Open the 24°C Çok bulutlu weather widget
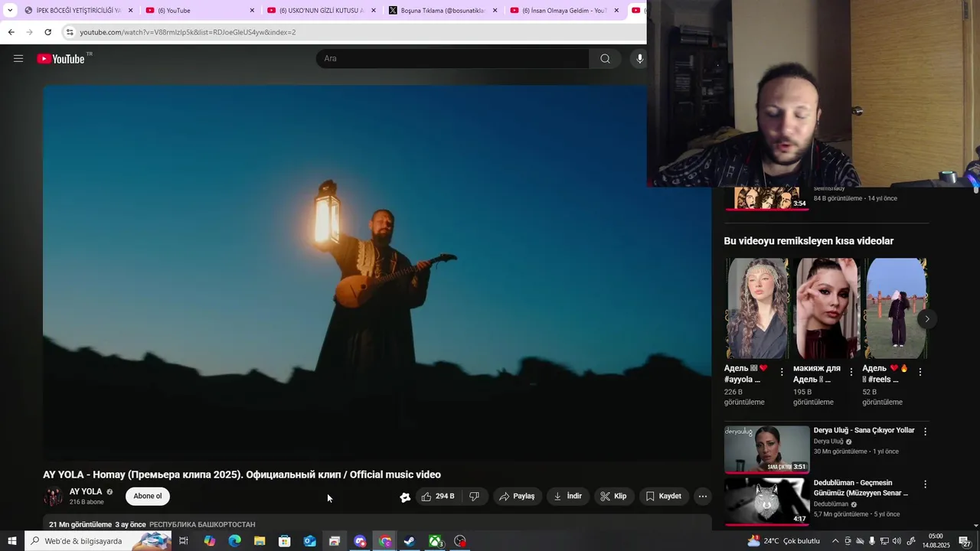The image size is (980, 551). (x=783, y=541)
